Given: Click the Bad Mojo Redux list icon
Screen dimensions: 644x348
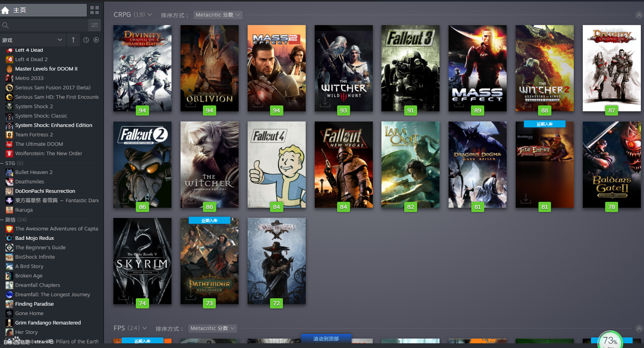Looking at the screenshot, I should 9,238.
